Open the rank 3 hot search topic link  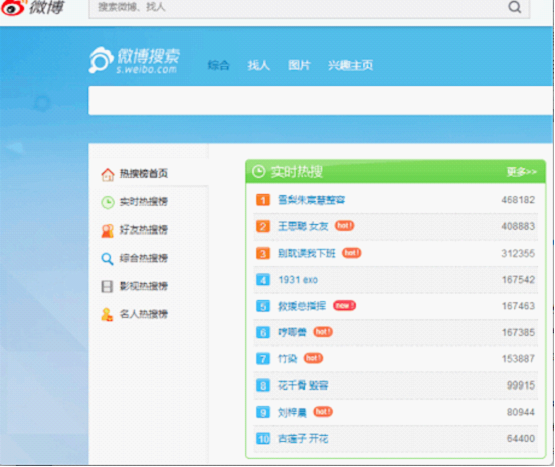(307, 254)
